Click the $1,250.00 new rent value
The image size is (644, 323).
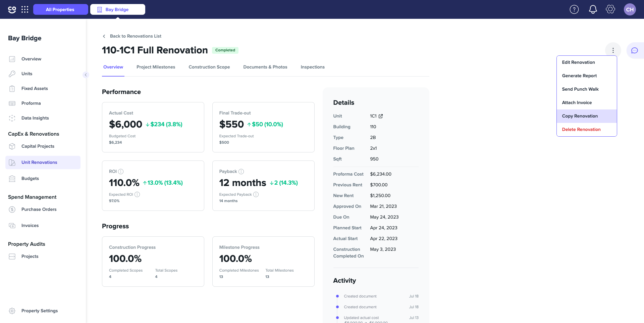point(380,196)
